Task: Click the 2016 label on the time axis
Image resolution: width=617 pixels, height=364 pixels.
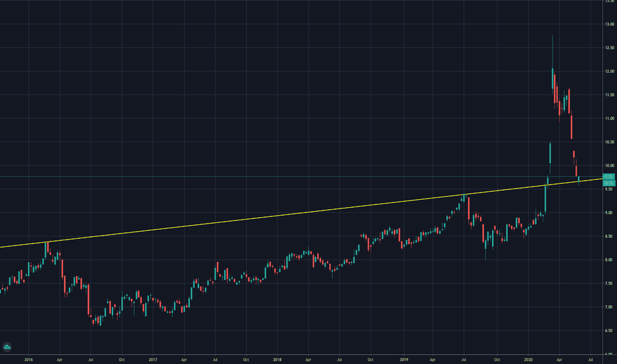Action: click(28, 359)
